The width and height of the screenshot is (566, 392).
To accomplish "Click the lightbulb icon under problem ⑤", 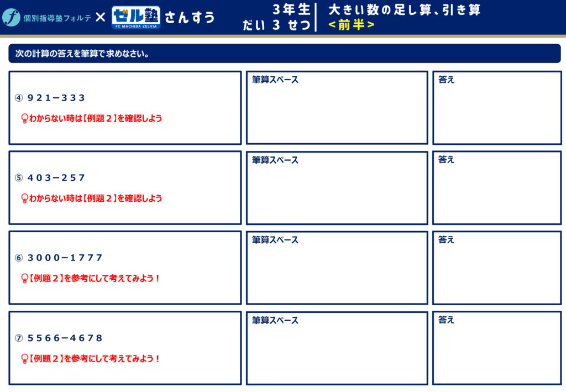I will pos(24,198).
